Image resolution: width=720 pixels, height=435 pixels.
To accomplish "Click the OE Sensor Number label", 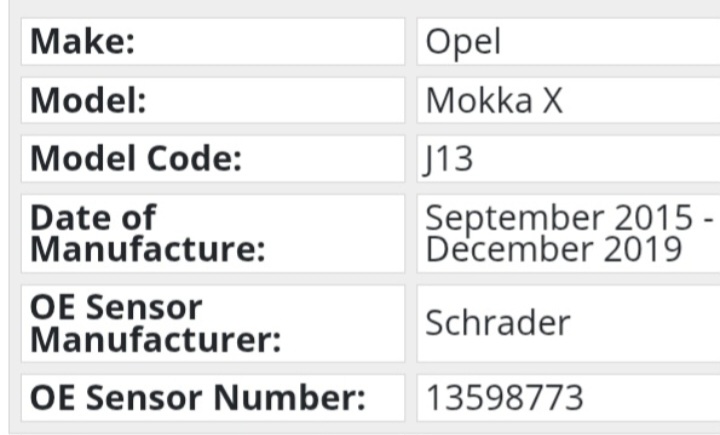I will pos(197,397).
